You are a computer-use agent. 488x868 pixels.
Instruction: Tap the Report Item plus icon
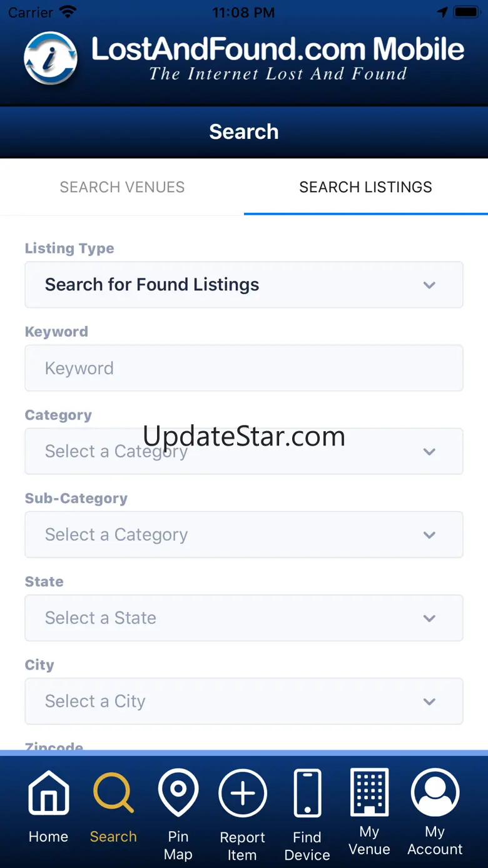click(x=243, y=794)
